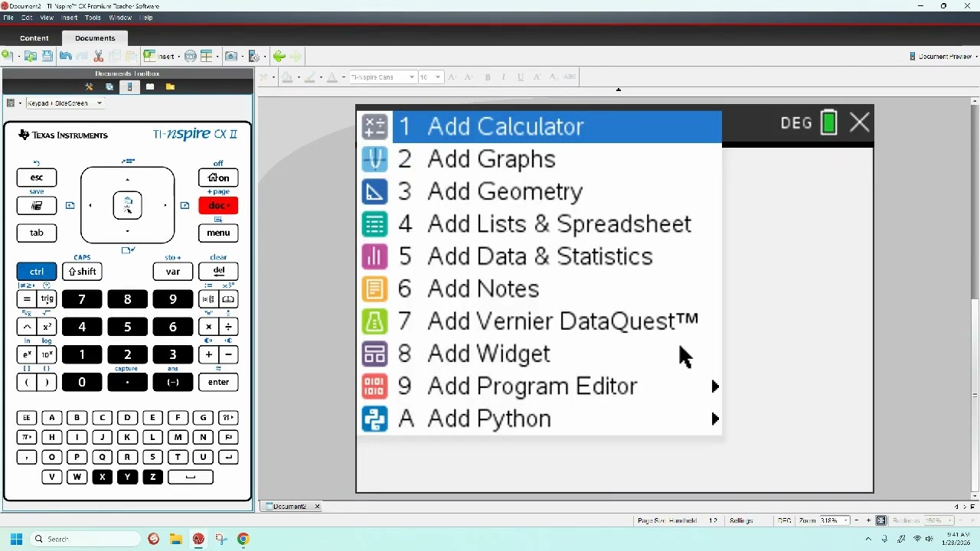980x551 pixels.
Task: Click the number 7 key
Action: (82, 299)
